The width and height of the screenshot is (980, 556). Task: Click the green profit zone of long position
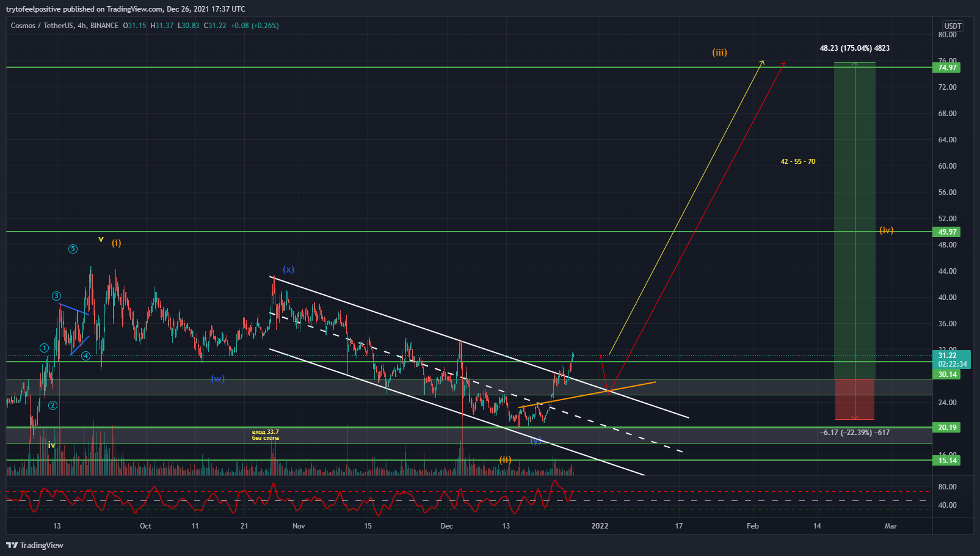point(855,220)
